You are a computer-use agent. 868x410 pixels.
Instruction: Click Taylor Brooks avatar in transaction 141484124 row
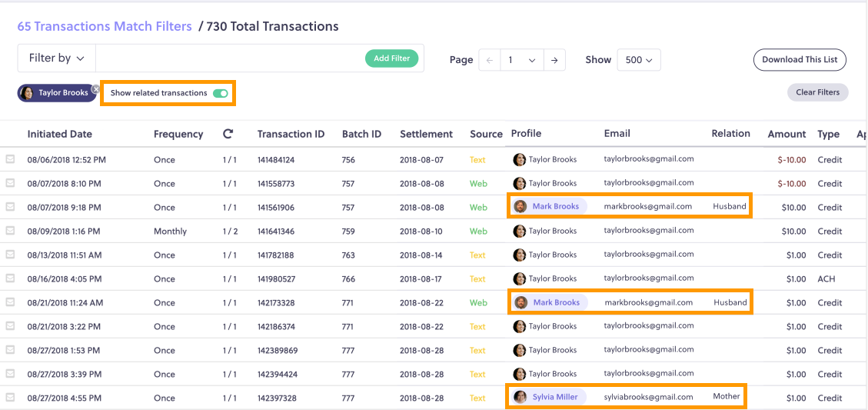click(519, 159)
